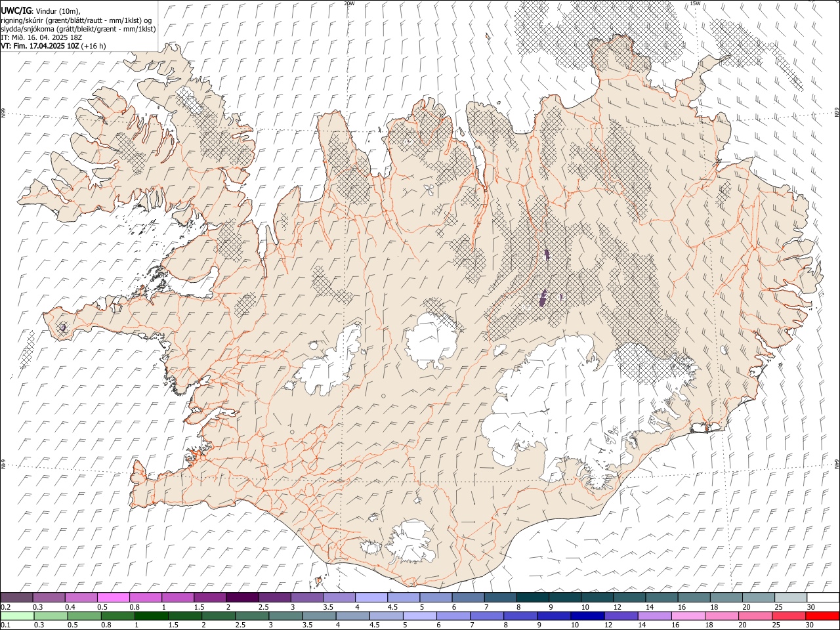Click the pale grey upper legend swatch between 25 and 30
The image size is (840, 630).
click(789, 597)
